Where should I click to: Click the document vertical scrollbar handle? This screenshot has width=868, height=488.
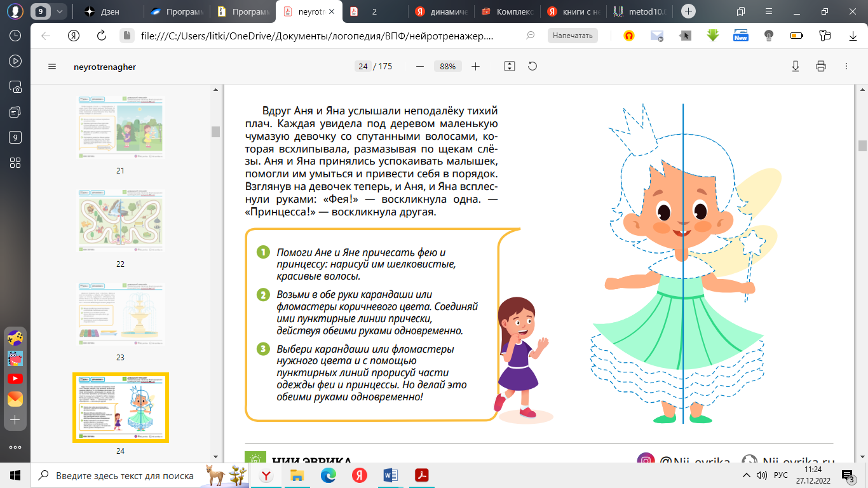tap(862, 146)
